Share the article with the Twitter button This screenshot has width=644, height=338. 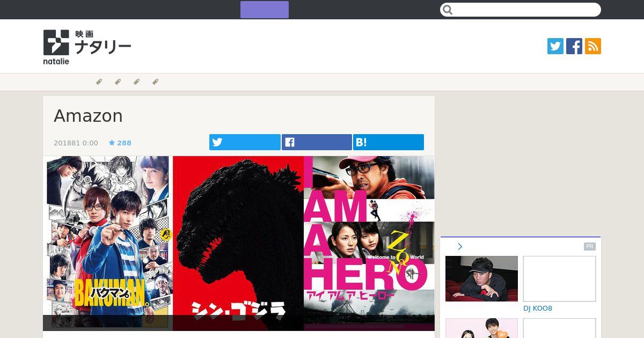(x=245, y=142)
